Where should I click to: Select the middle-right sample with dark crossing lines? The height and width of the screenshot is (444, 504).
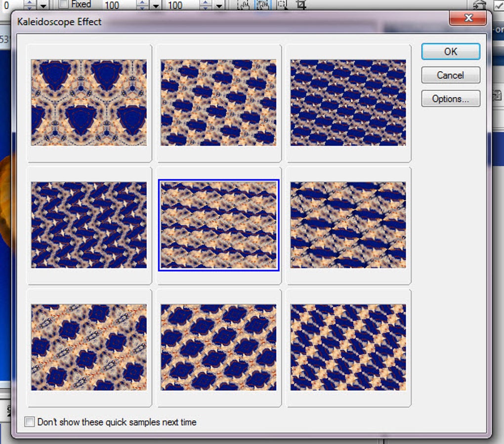348,225
